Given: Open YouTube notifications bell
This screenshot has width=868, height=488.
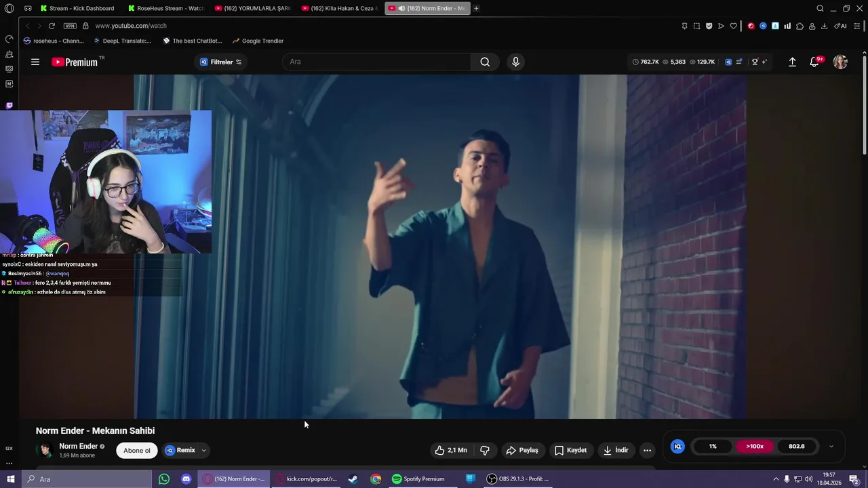Looking at the screenshot, I should click(814, 62).
